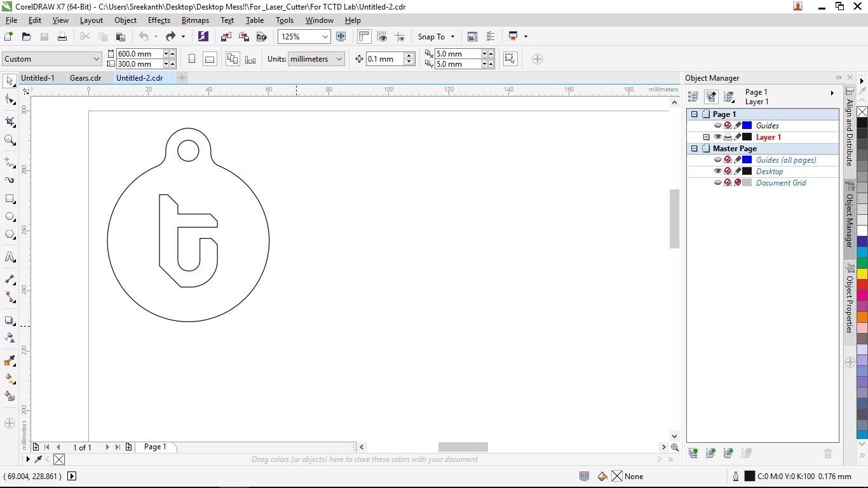This screenshot has height=488, width=868.
Task: Collapse the Page 1 tree node
Action: 695,114
